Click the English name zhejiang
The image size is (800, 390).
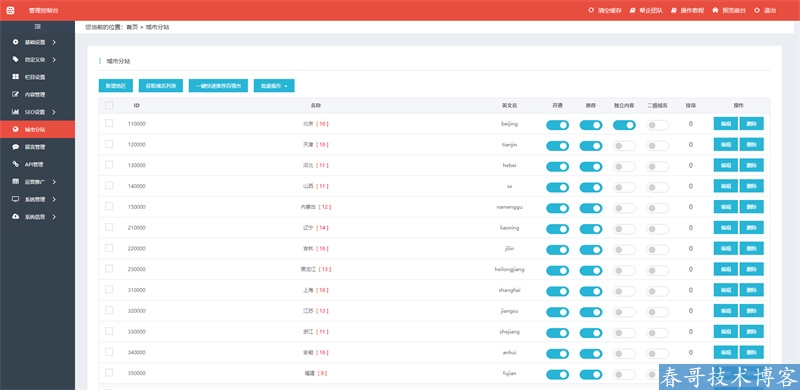coord(510,331)
